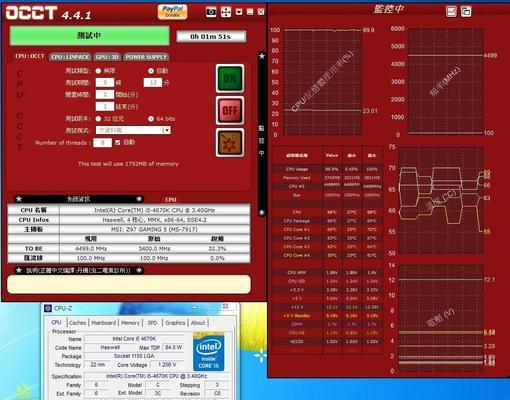Click the Memory Used row in sensor table

327,178
